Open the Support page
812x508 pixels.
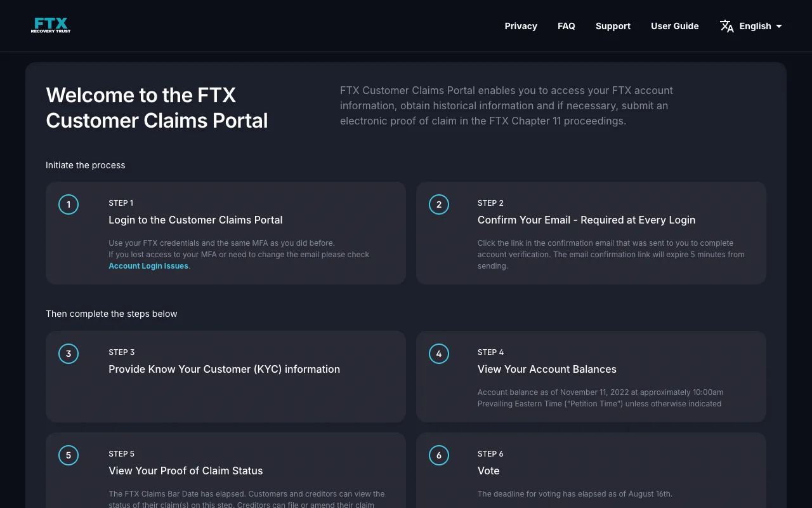pyautogui.click(x=613, y=26)
